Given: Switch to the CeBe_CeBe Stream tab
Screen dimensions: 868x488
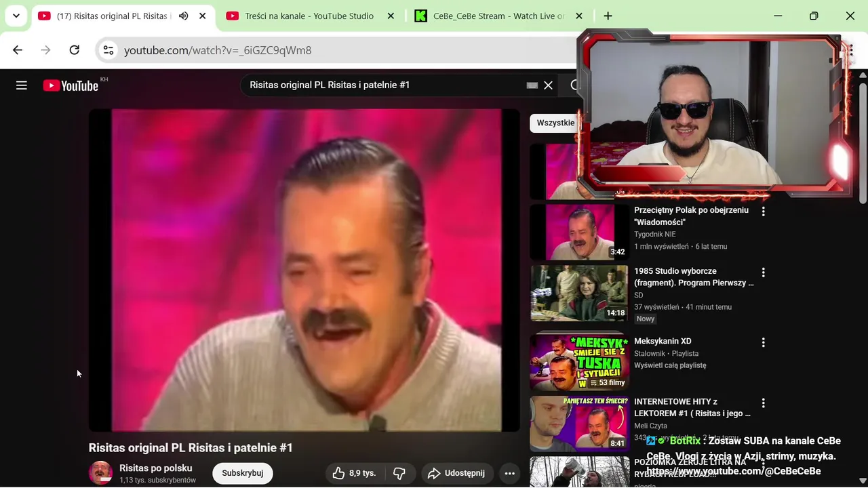Looking at the screenshot, I should tap(498, 16).
